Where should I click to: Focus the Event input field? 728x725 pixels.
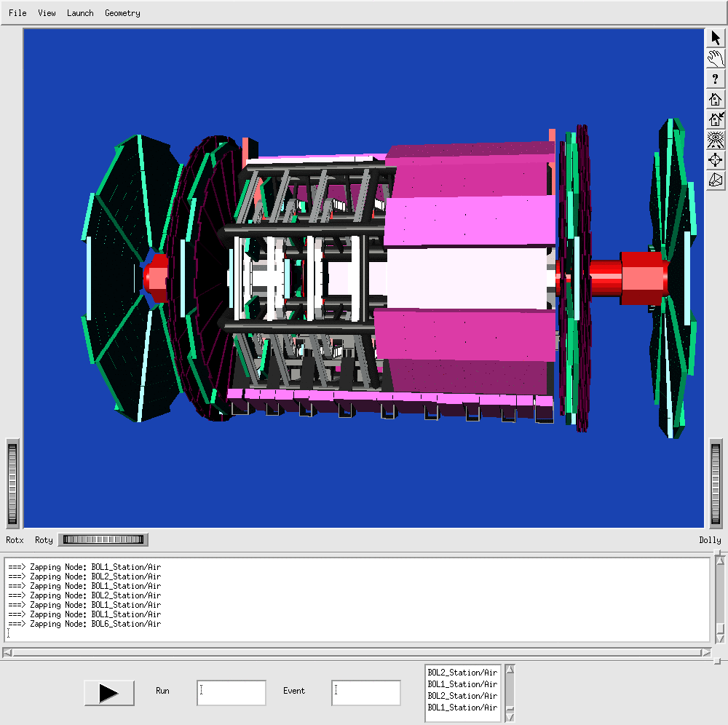tap(365, 693)
